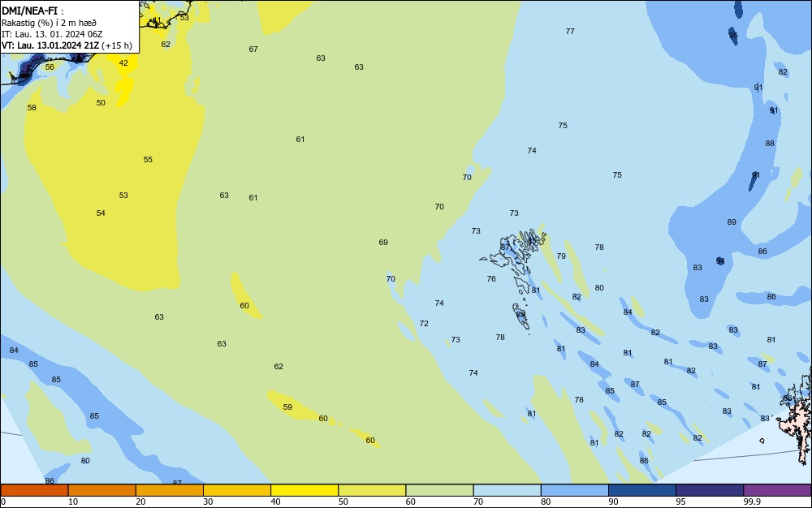Click the map value 72
Screen dimensions: 812x508
point(424,323)
